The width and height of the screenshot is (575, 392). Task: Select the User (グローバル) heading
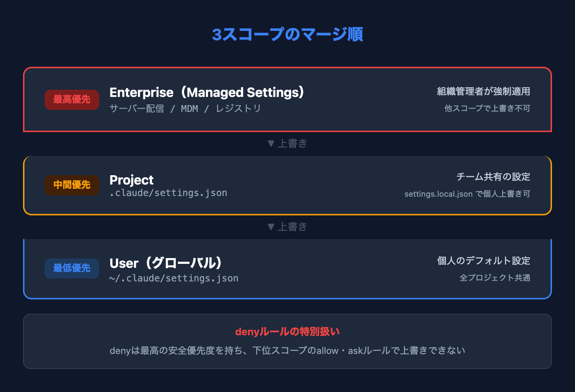[166, 263]
